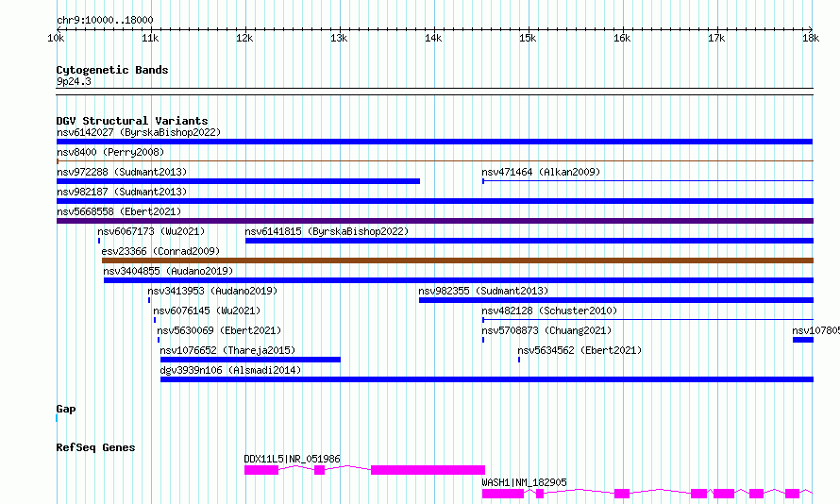
Task: Open the nsv8400 (Perry2008) variant label
Action: tap(110, 152)
